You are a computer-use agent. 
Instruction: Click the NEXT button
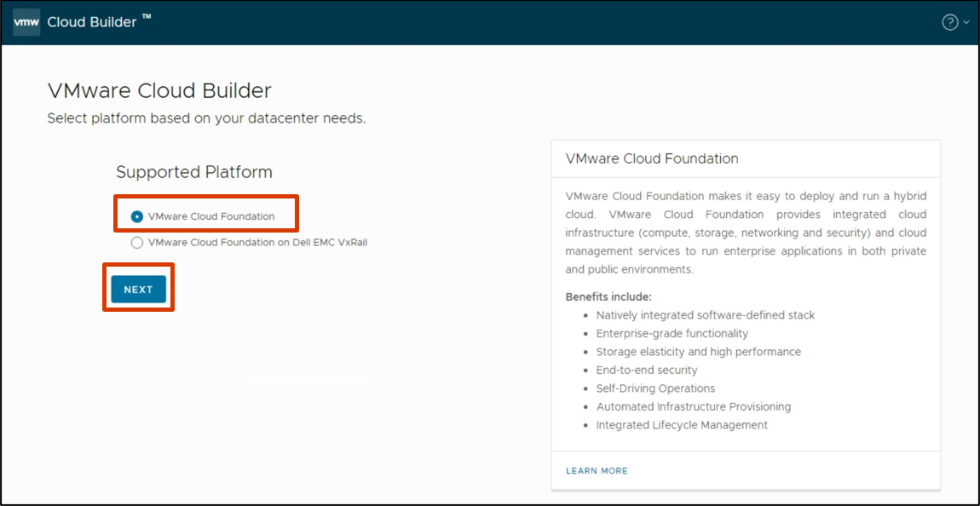138,290
